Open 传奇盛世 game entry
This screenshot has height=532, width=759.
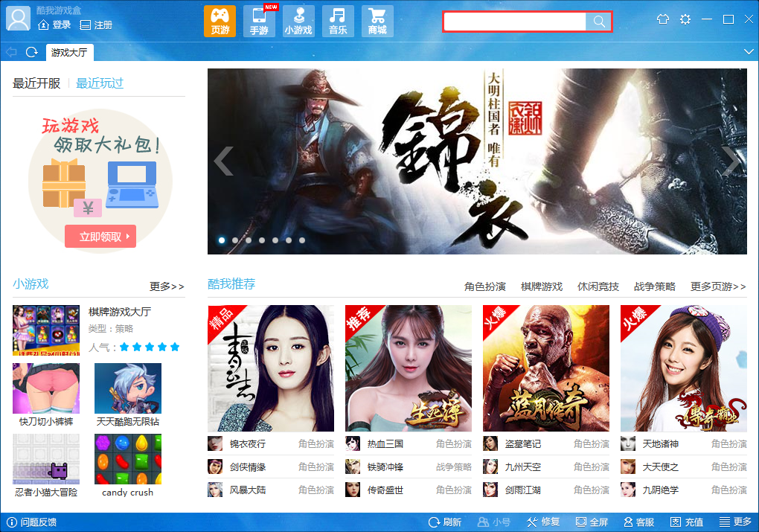tap(408, 490)
